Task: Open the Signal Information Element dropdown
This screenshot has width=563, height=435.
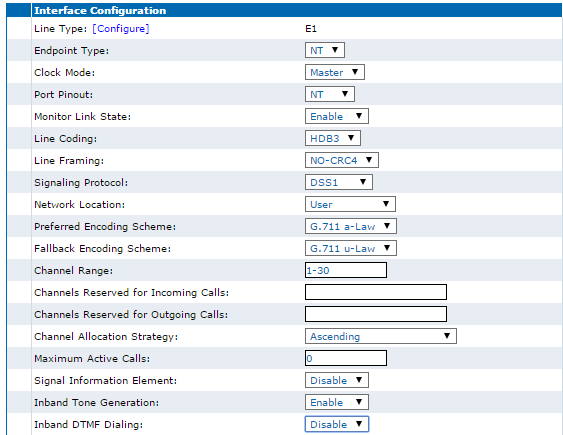Action: (336, 380)
